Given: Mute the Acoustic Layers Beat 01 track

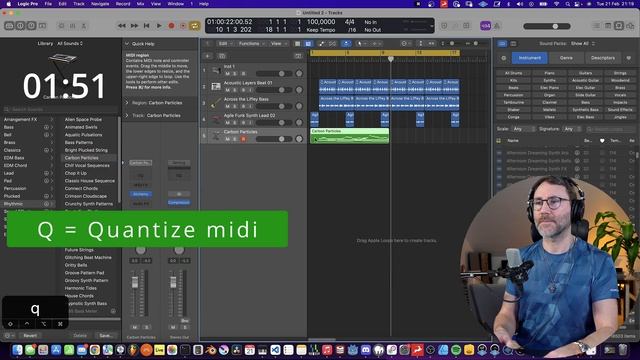Looking at the screenshot, I should [227, 90].
